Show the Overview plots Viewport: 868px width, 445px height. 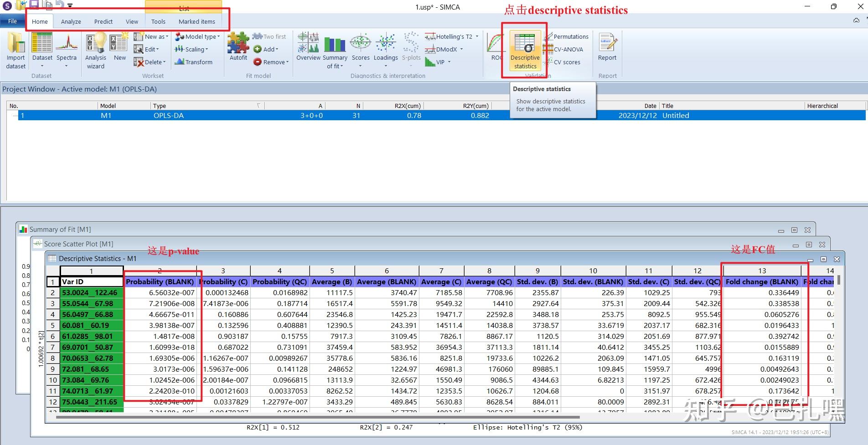(x=309, y=47)
